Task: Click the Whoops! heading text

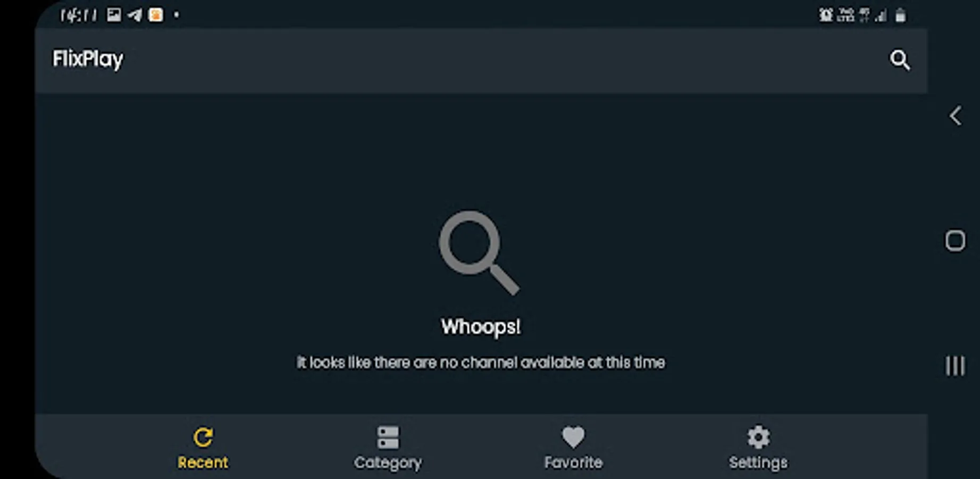Action: pyautogui.click(x=481, y=327)
